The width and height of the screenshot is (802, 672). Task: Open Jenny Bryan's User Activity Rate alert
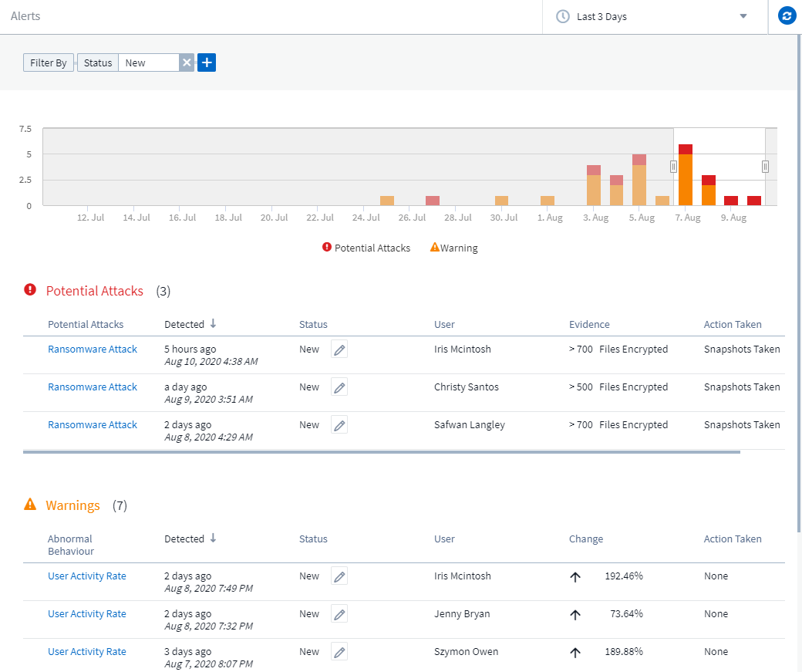tap(87, 614)
